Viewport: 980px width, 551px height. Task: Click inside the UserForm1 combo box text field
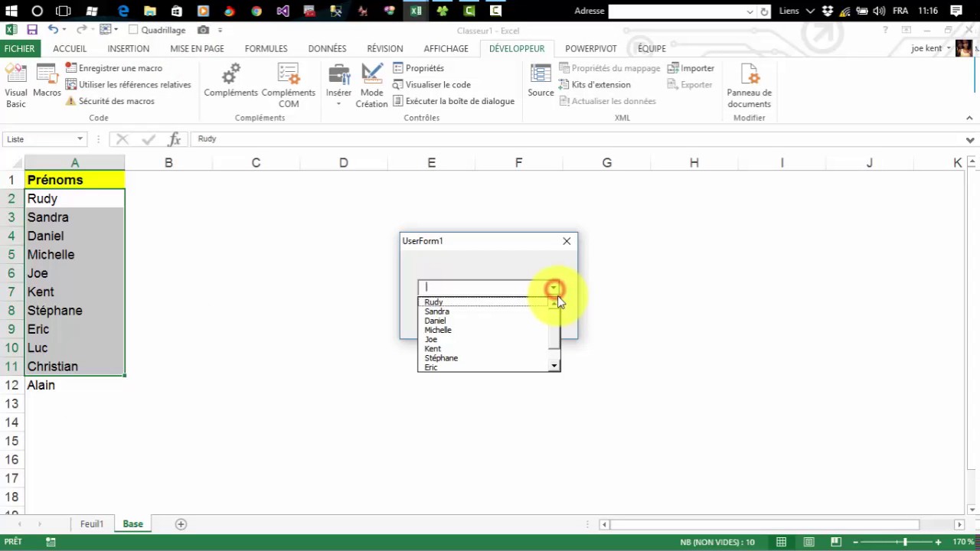483,288
